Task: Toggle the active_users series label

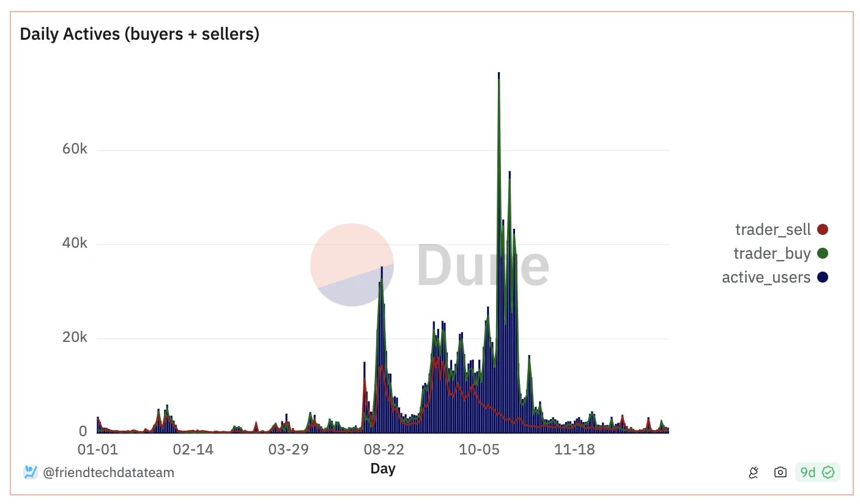Action: pyautogui.click(x=766, y=277)
